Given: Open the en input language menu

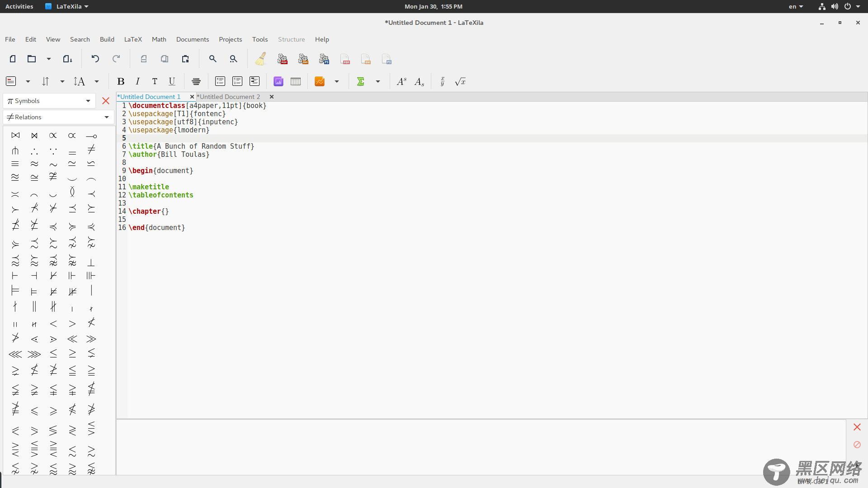Looking at the screenshot, I should [x=796, y=6].
